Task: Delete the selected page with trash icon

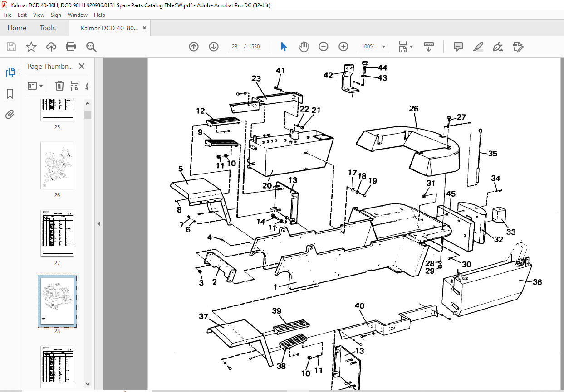Action: click(59, 86)
